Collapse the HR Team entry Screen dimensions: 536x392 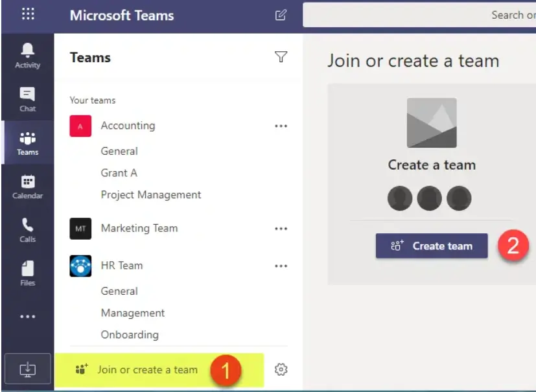point(122,266)
